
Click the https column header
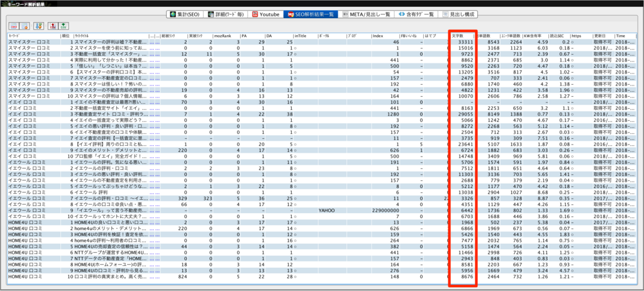pyautogui.click(x=581, y=36)
